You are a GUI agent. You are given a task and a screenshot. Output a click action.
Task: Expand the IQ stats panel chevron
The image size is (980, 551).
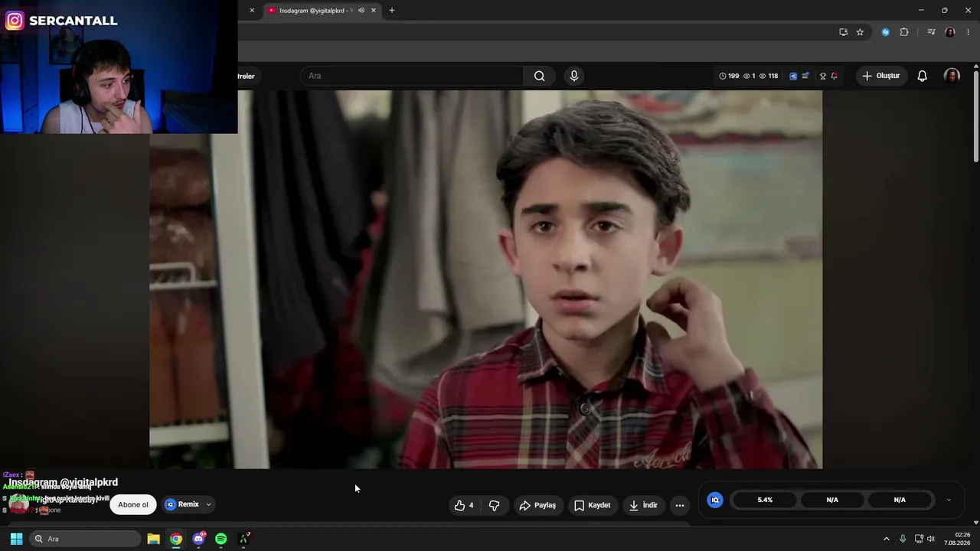(949, 500)
